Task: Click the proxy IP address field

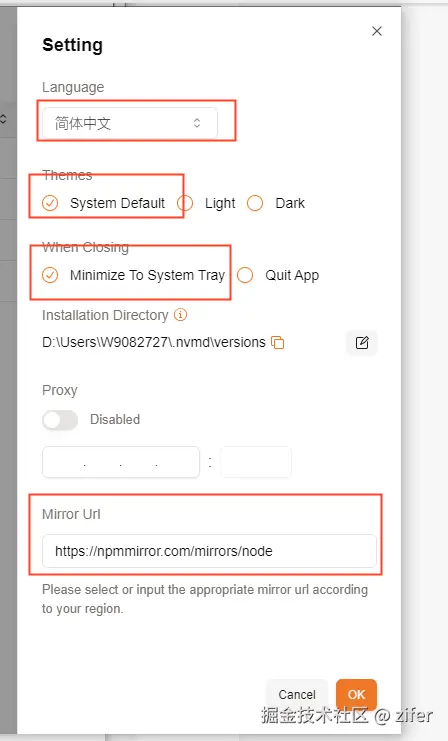Action: pos(121,462)
